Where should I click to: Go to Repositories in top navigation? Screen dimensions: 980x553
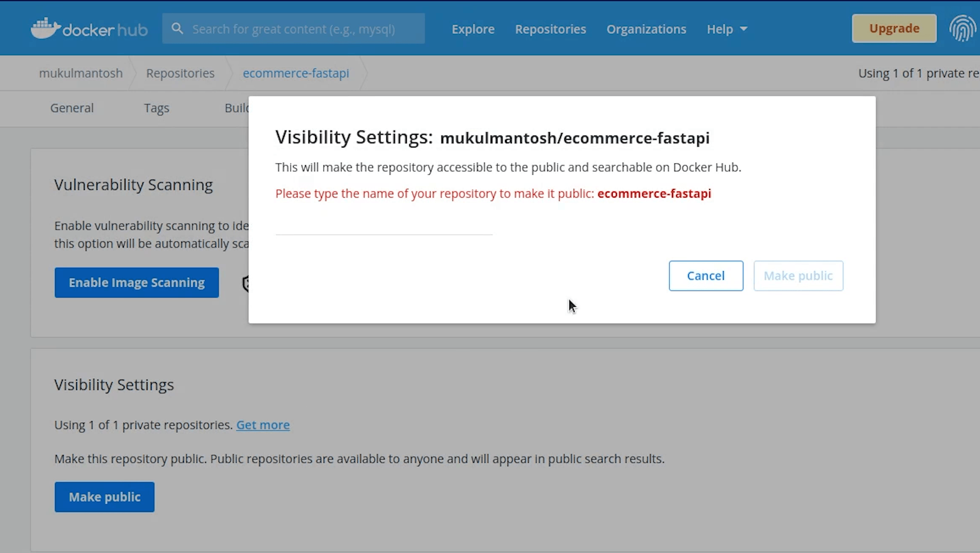tap(550, 29)
